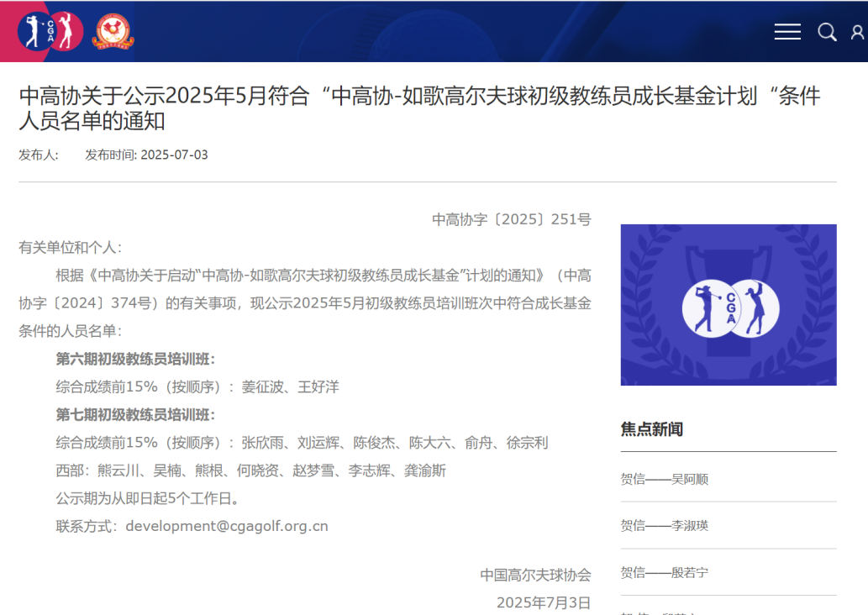Click the document number 中高协字〔2025〕251号

[512, 219]
